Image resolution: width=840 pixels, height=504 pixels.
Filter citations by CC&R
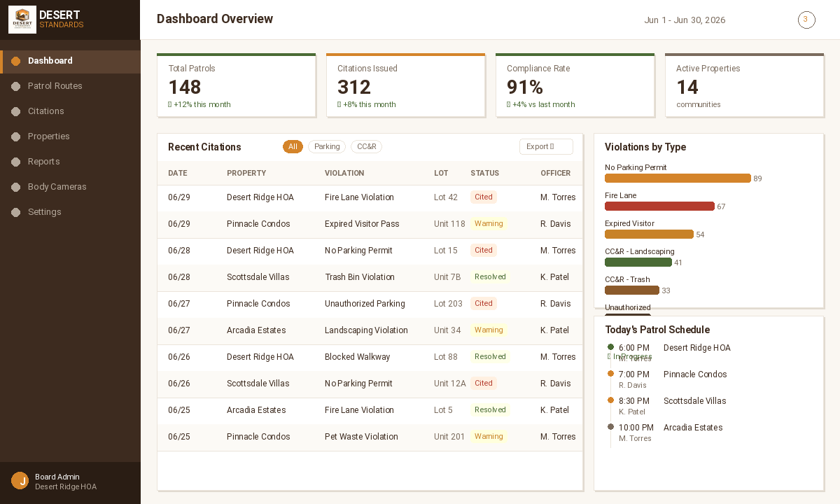(366, 147)
